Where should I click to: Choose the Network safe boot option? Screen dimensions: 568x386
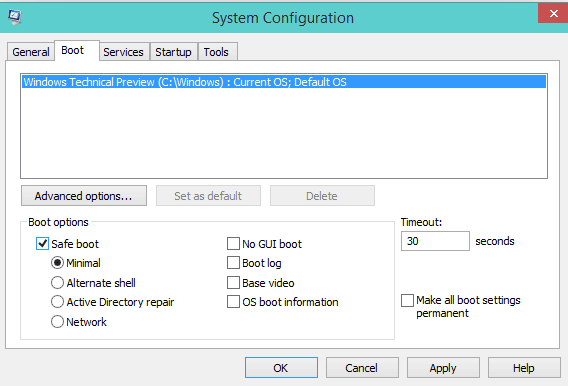57,322
